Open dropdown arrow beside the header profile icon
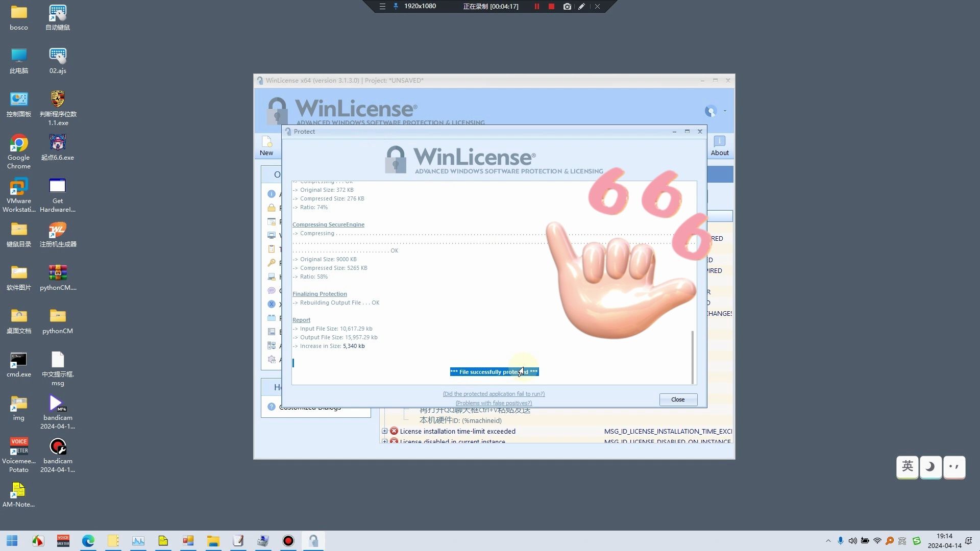Viewport: 980px width, 551px height. tap(725, 111)
